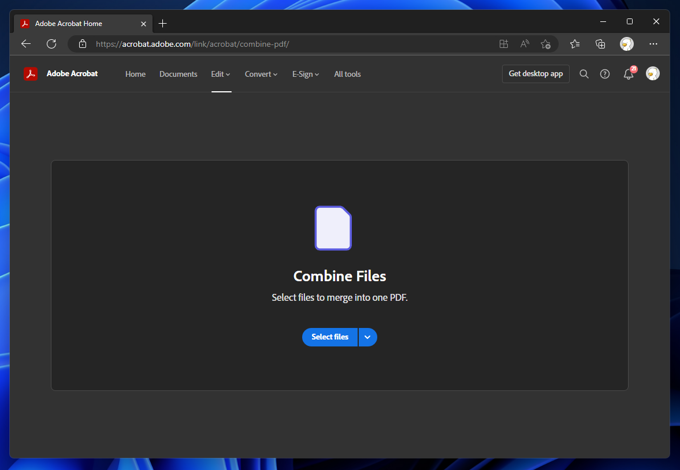Open the browser Favorites list icon
The height and width of the screenshot is (470, 680).
tap(575, 44)
